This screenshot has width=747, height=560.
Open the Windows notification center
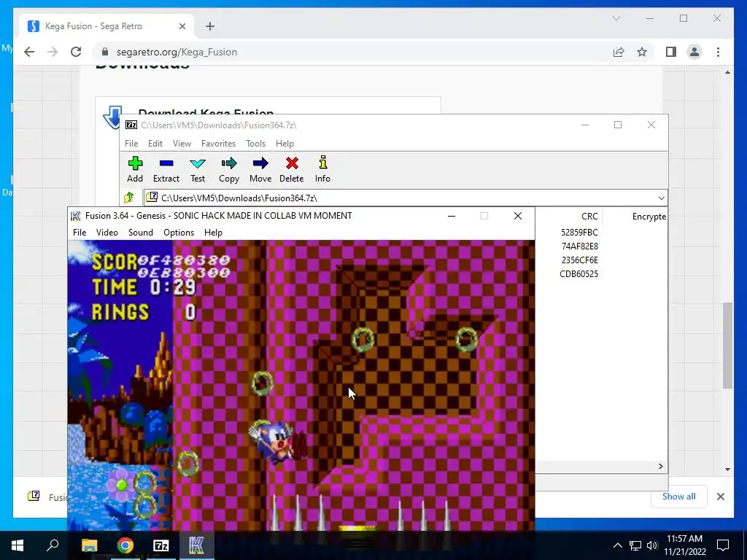click(723, 545)
